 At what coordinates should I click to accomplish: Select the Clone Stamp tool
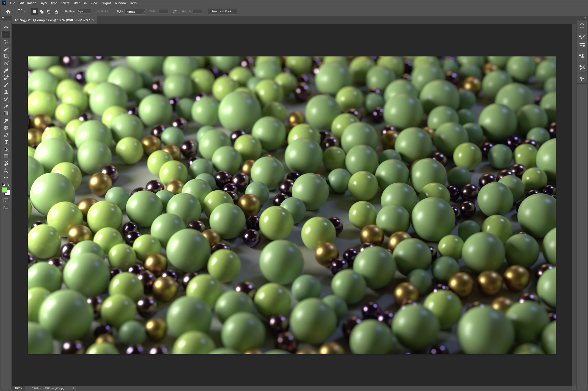click(x=6, y=92)
